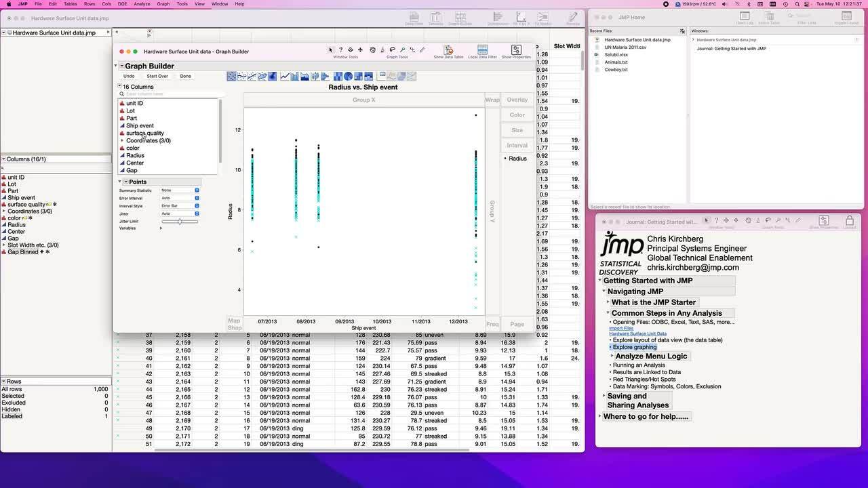Open the Analyze menu
The image size is (868, 488).
click(142, 4)
